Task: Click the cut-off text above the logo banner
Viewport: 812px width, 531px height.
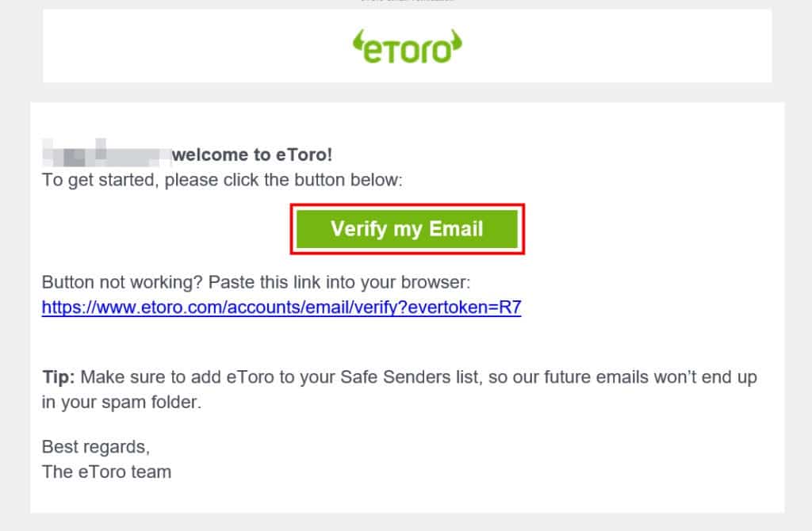Action: point(407,2)
